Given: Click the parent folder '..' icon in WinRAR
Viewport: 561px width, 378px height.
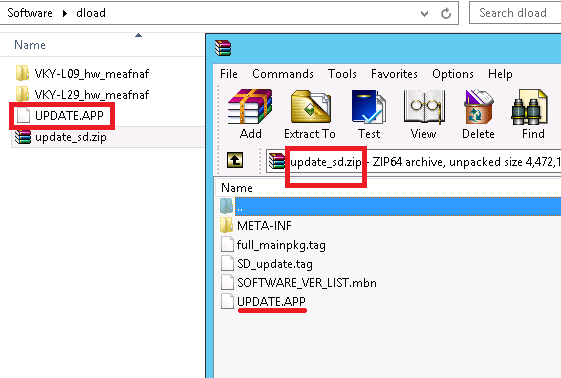Looking at the screenshot, I should click(x=226, y=206).
